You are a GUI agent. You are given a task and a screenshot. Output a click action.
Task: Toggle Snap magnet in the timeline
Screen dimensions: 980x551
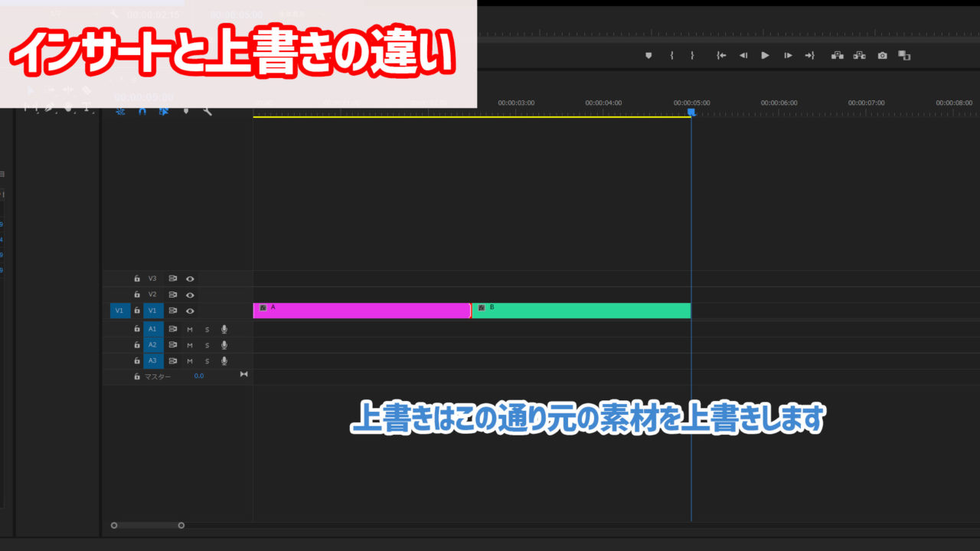(x=142, y=111)
